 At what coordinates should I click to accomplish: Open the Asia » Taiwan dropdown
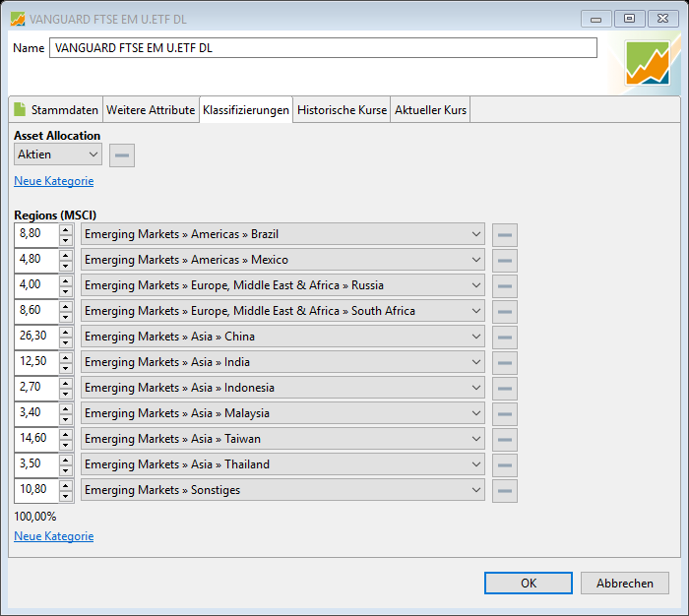coord(282,439)
